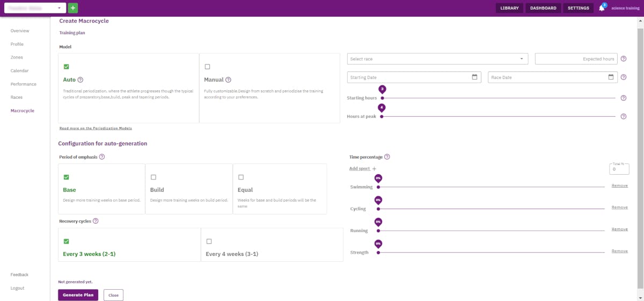Open the notifications bell

pos(602,8)
